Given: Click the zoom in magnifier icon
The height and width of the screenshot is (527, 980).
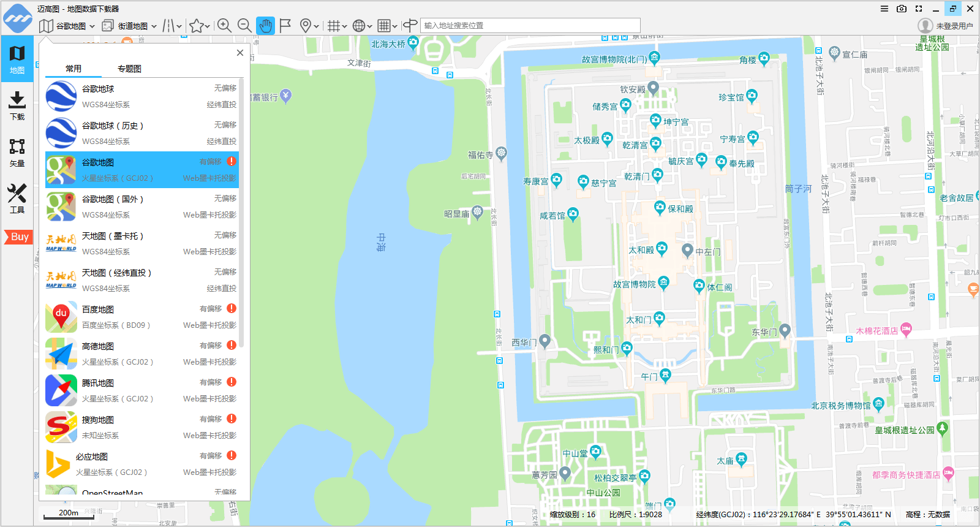Looking at the screenshot, I should [x=224, y=25].
